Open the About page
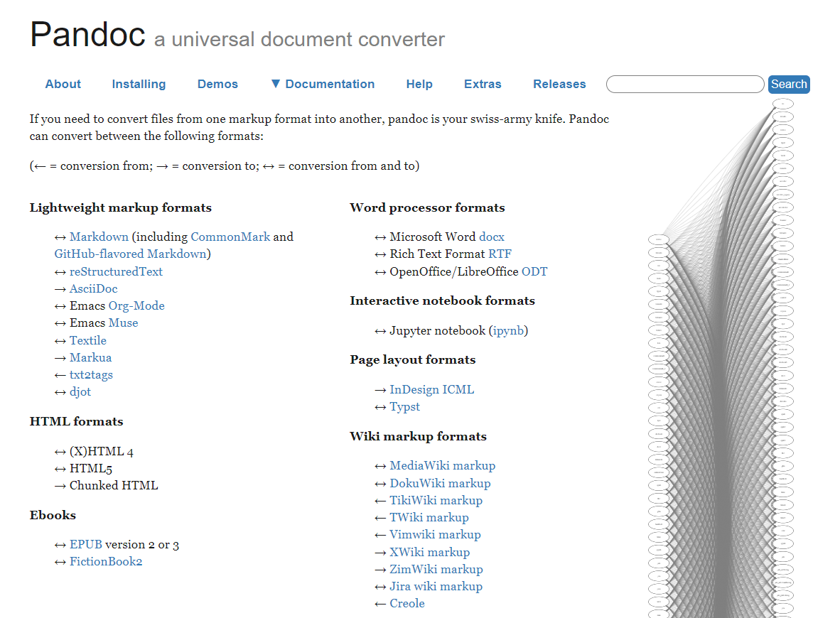 [x=63, y=84]
